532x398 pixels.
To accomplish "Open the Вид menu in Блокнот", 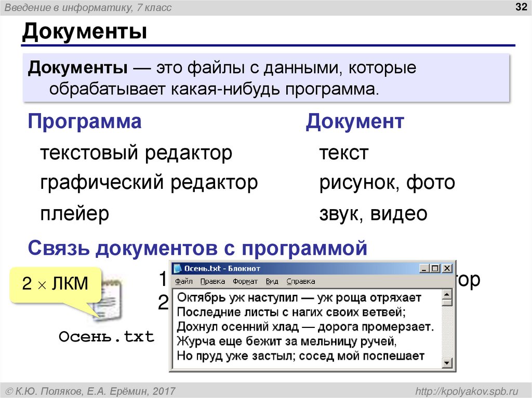I will [x=271, y=281].
